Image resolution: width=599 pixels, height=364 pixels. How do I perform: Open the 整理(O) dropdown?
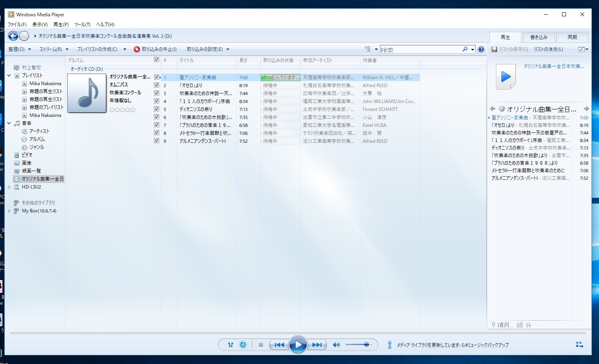[x=19, y=49]
